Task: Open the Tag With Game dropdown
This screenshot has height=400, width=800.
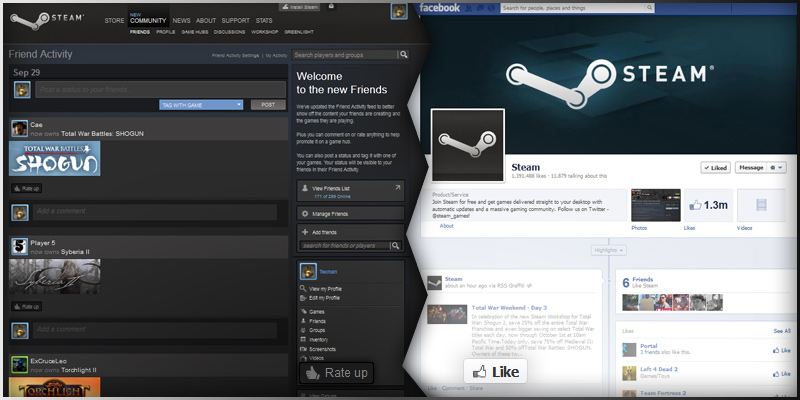Action: tap(201, 104)
